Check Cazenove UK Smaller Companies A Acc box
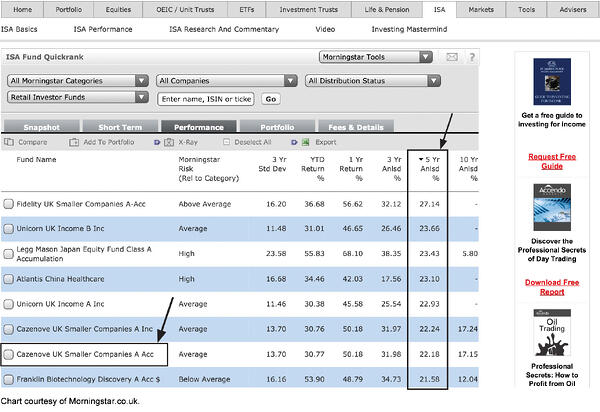This screenshot has height=412, width=600. (x=8, y=355)
